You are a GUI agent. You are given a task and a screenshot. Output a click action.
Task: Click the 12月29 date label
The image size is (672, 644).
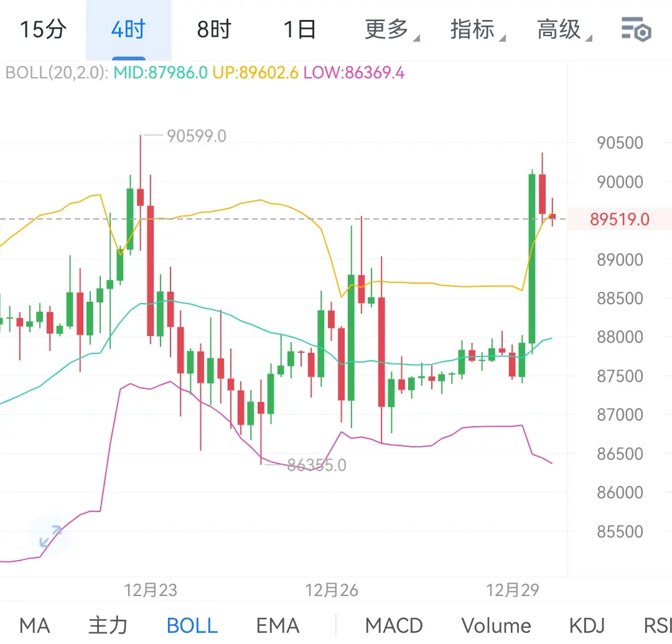coord(512,590)
